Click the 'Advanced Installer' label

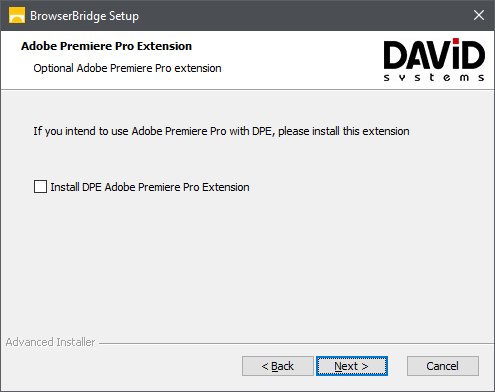50,342
